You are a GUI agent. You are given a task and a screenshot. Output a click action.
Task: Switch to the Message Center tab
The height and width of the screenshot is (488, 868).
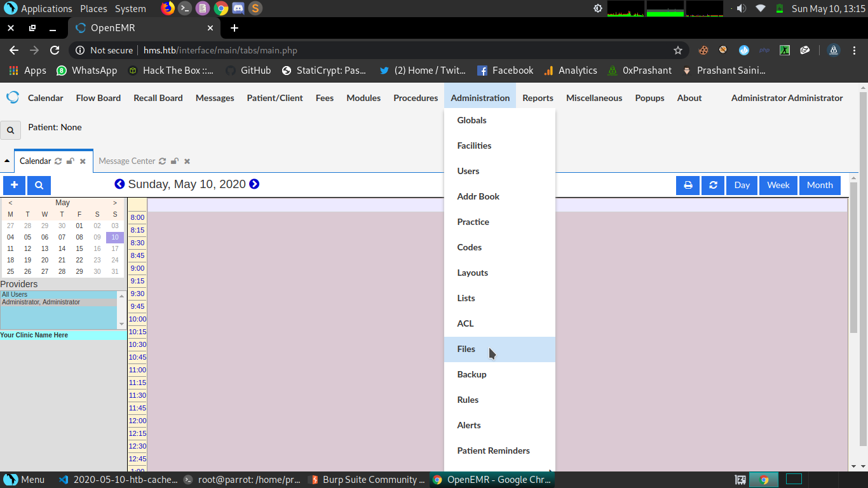point(127,161)
